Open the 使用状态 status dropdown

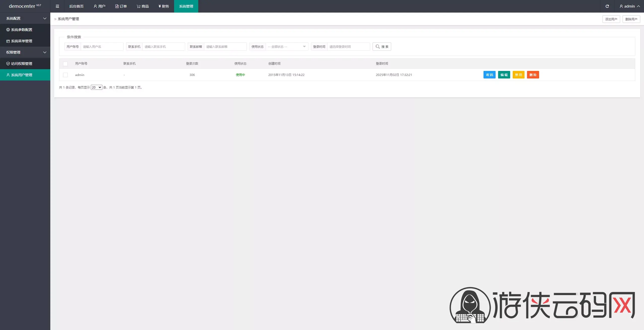(x=287, y=47)
